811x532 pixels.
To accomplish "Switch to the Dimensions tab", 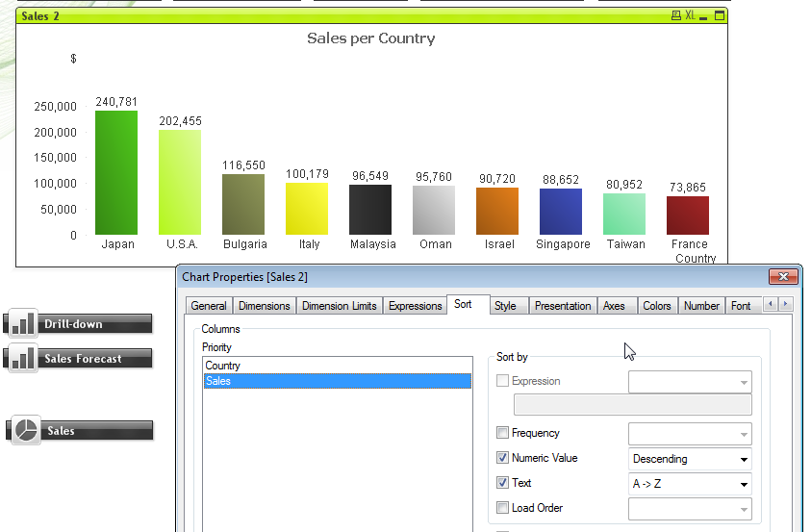I will tap(264, 306).
